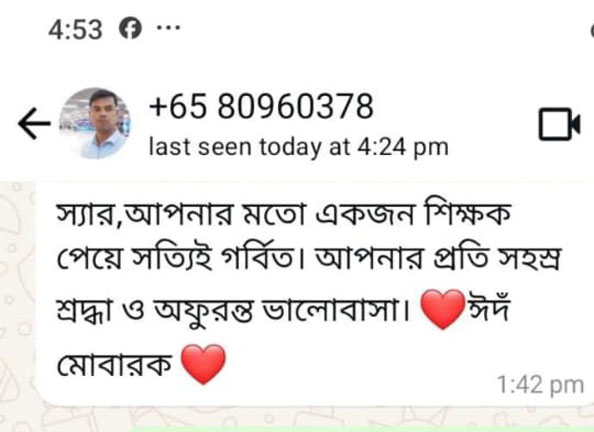Start a video call with this contact

coord(560,124)
